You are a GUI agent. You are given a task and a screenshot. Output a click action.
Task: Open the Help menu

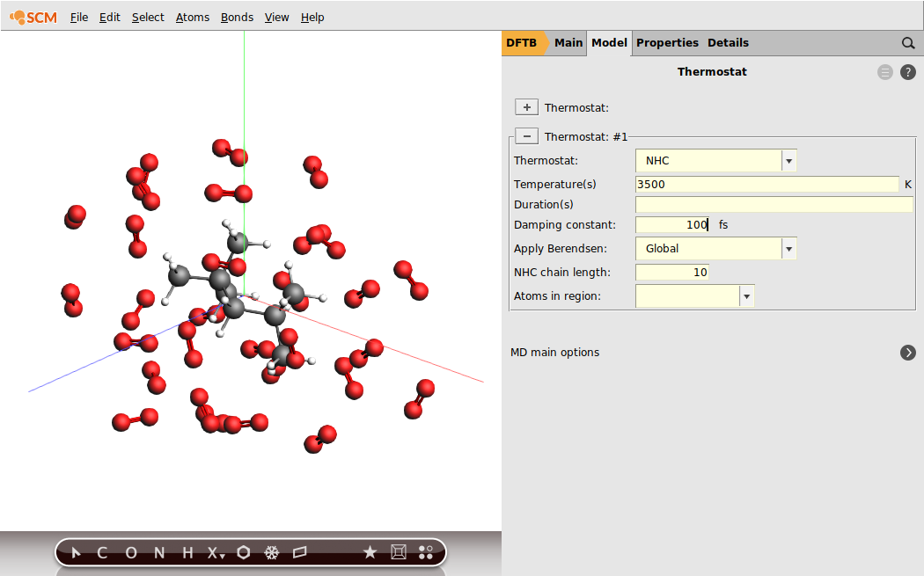[x=312, y=18]
